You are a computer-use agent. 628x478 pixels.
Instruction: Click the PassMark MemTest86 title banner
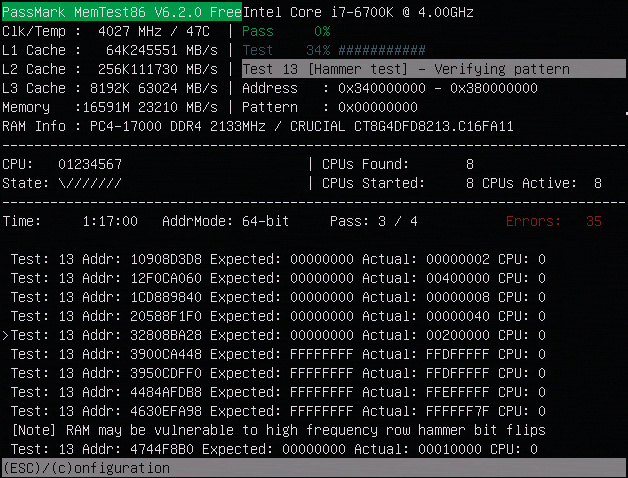click(x=121, y=12)
